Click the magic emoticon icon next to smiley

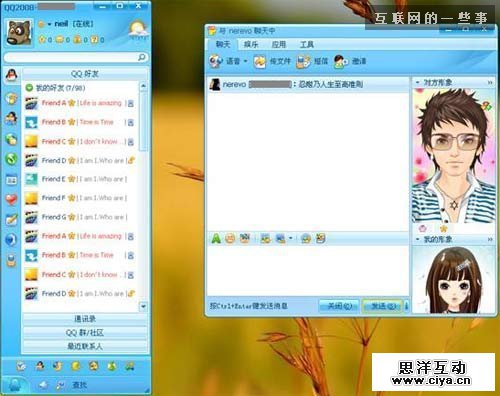(245, 238)
